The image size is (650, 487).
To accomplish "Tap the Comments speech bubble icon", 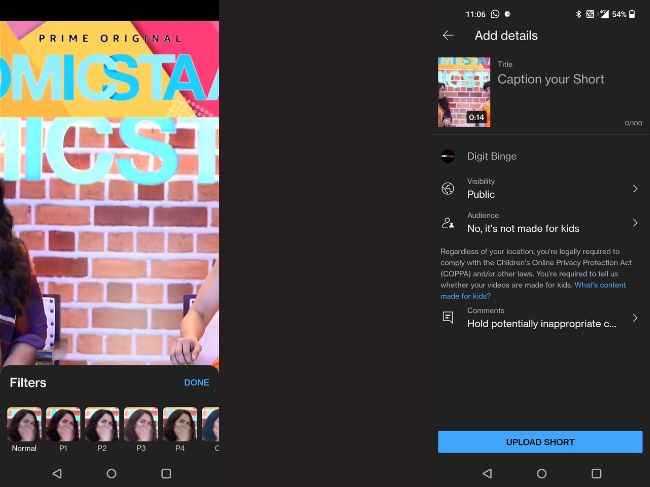I will [x=448, y=318].
